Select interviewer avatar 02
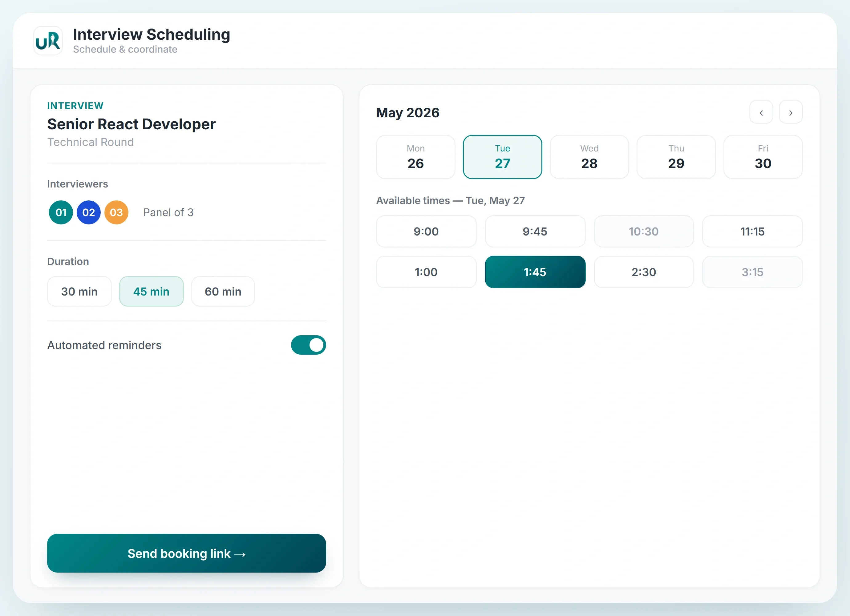Screen dimensions: 850x616 (89, 212)
